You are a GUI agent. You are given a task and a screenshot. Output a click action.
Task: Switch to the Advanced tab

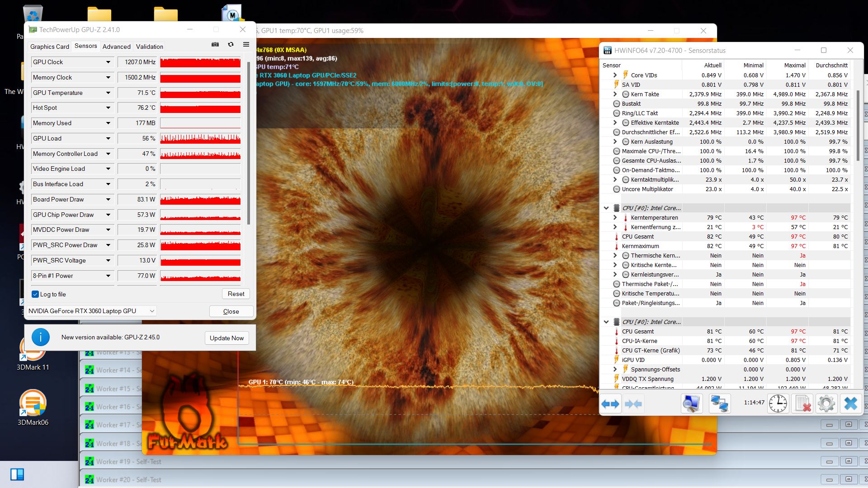click(x=116, y=47)
